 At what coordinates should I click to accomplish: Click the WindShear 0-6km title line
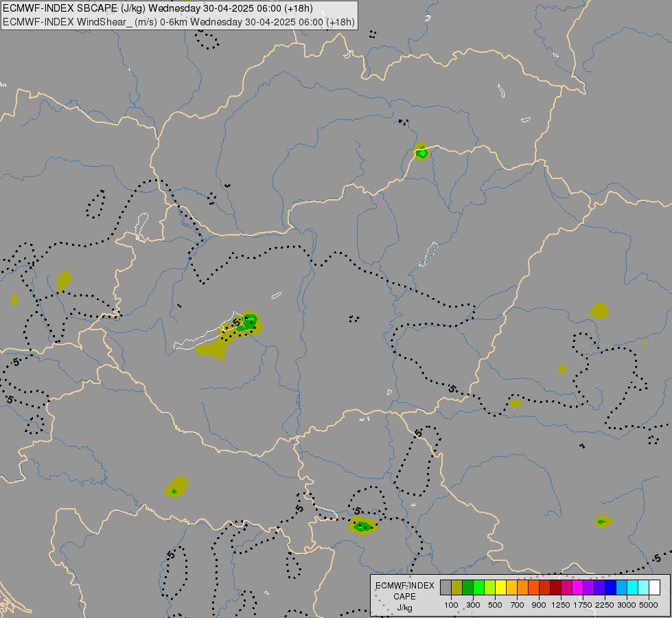pyautogui.click(x=178, y=22)
